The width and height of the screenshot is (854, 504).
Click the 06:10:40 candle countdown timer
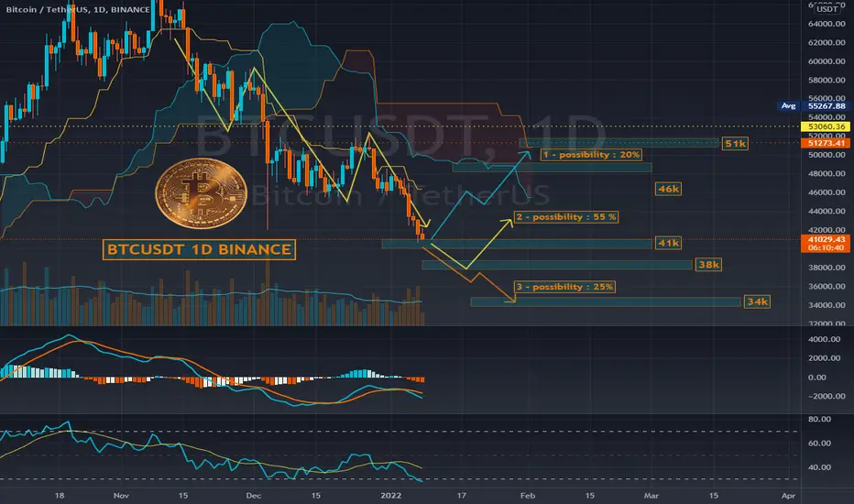point(826,248)
